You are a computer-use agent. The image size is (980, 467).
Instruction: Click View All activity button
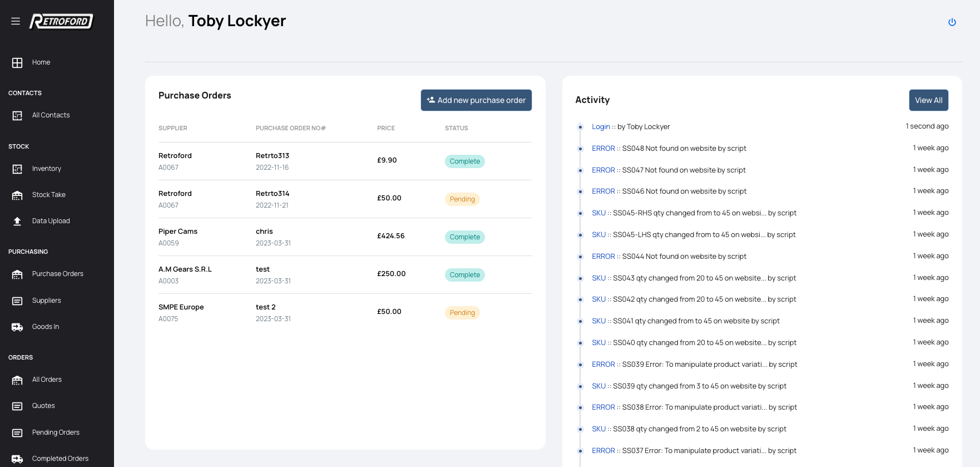point(929,100)
